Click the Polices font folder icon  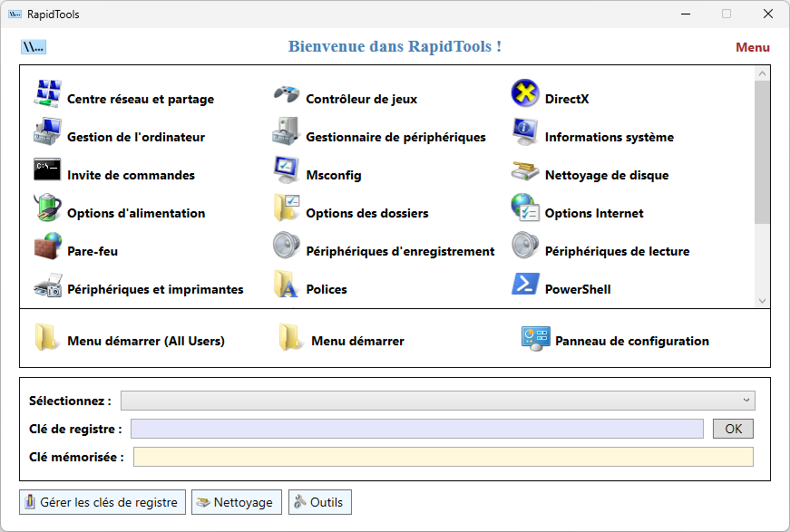tap(285, 284)
